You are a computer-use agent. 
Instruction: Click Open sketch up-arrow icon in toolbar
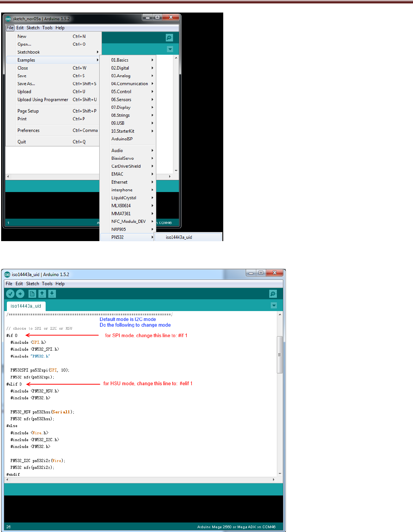[x=42, y=294]
